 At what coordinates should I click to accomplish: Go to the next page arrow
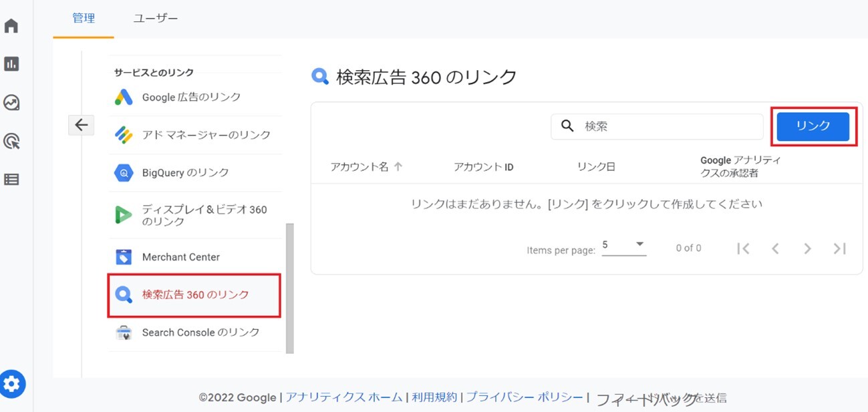pyautogui.click(x=807, y=248)
